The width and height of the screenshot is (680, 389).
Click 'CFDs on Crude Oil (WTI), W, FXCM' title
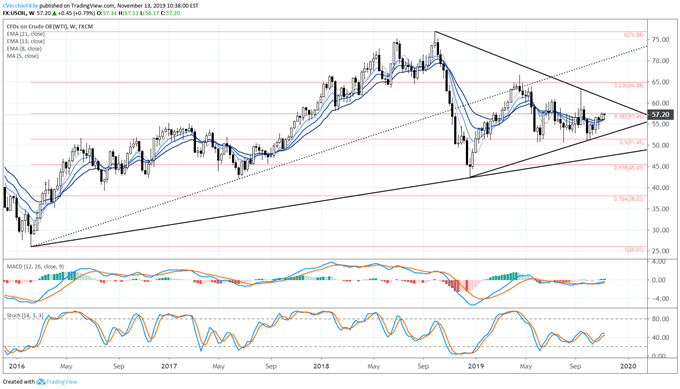coord(50,26)
